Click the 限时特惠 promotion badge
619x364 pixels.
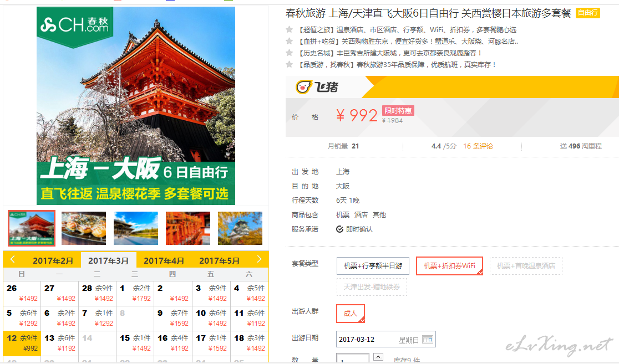pos(398,111)
